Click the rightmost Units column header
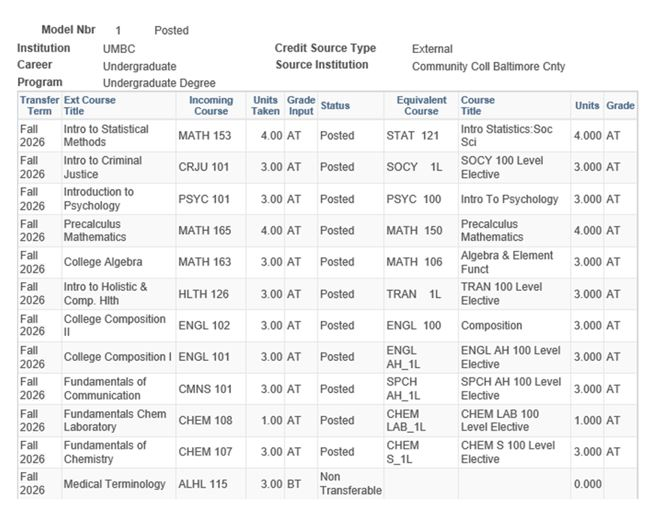This screenshot has height=519, width=658. [587, 106]
